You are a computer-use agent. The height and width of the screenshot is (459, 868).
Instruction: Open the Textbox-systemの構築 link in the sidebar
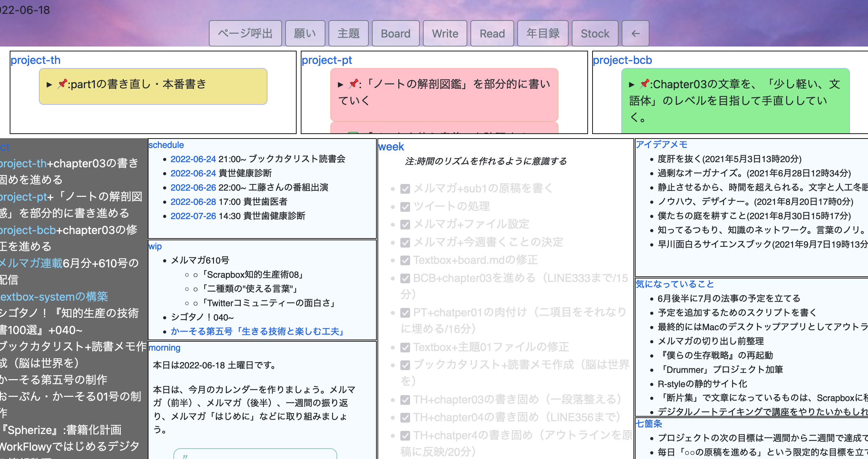[53, 297]
